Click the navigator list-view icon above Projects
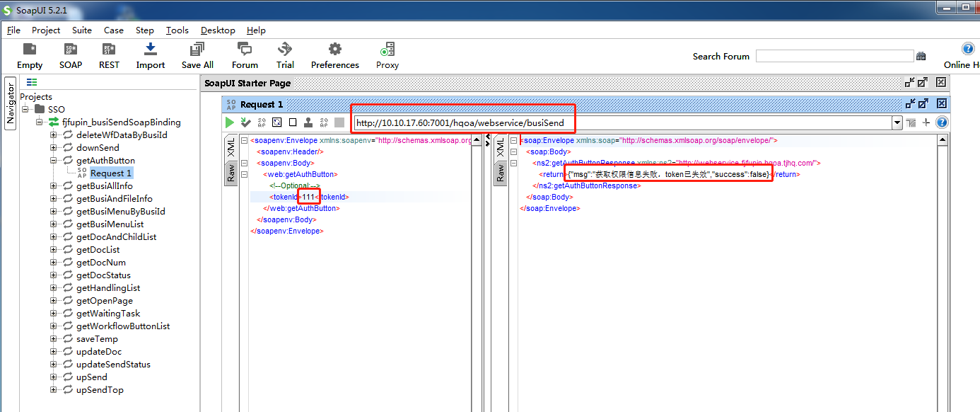The width and height of the screenshot is (980, 412). (x=32, y=83)
